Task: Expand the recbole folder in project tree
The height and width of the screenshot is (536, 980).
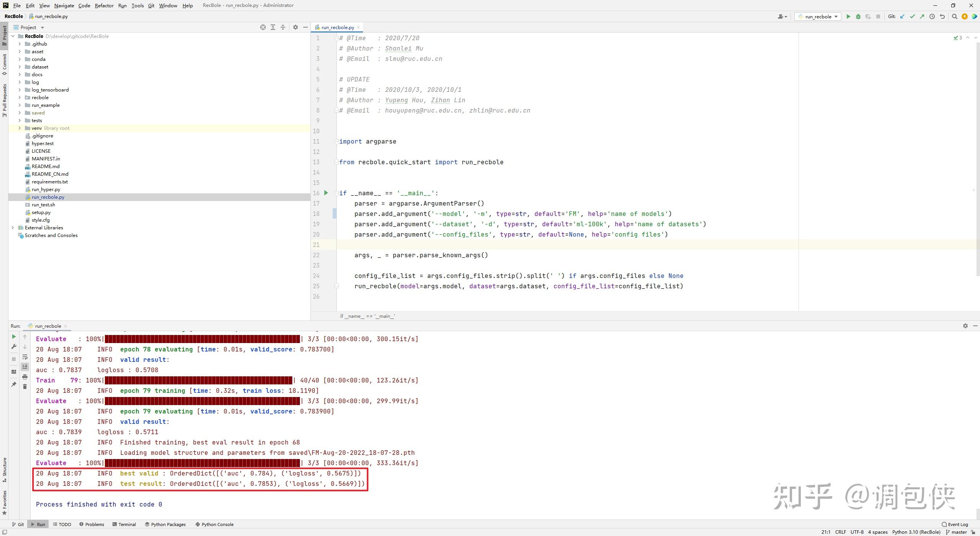Action: [20, 97]
